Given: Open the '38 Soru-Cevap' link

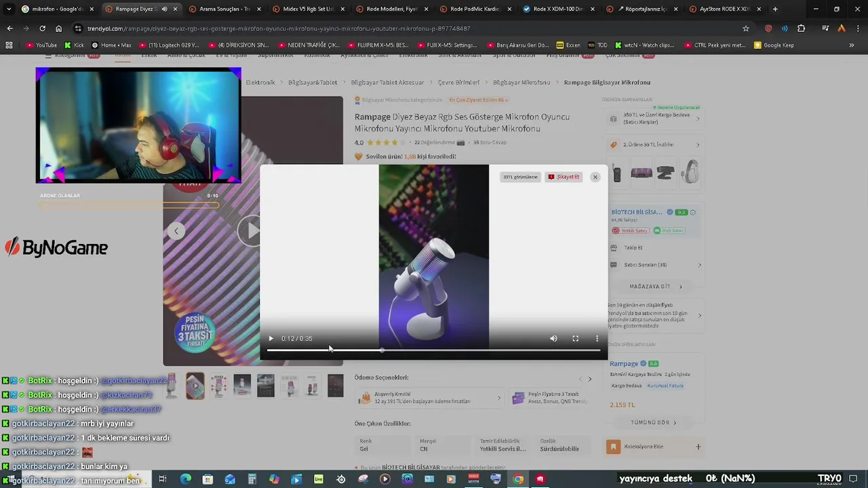Looking at the screenshot, I should [490, 142].
